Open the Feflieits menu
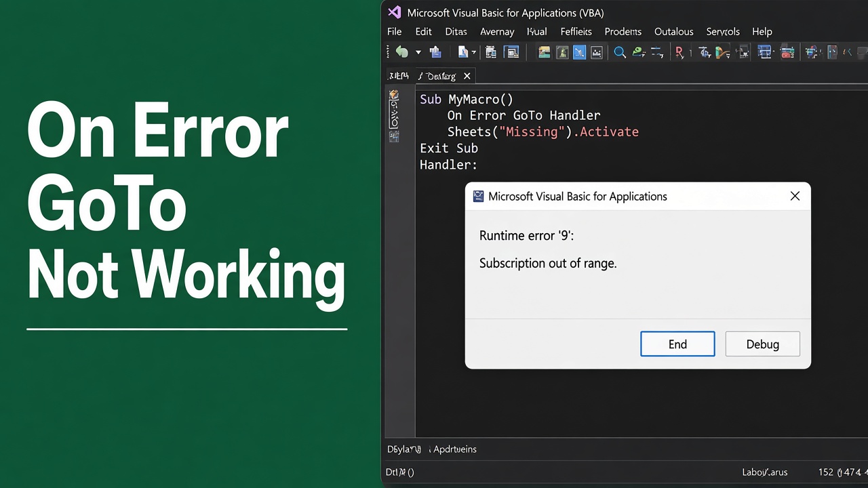Screen dimensions: 868x488 (x=576, y=31)
